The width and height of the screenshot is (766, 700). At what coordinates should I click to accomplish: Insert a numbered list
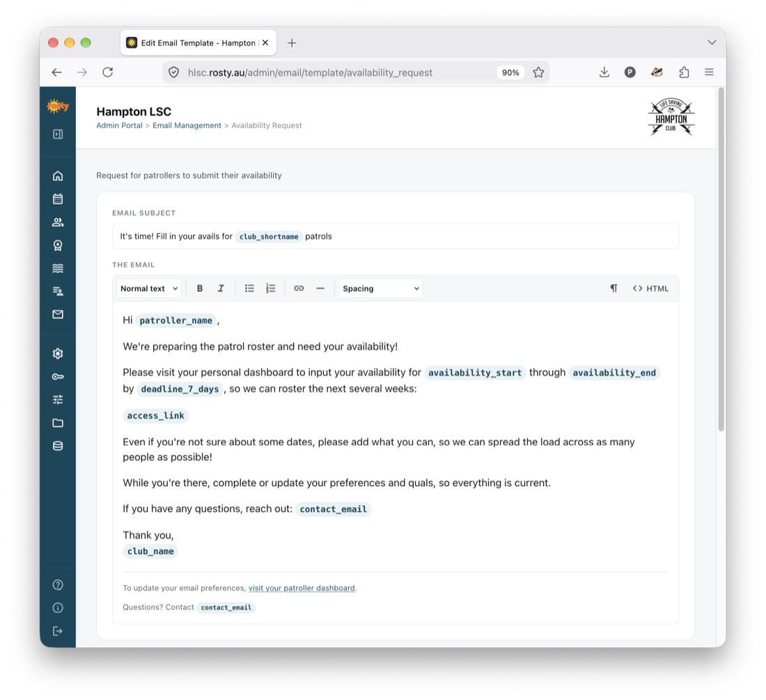(270, 288)
